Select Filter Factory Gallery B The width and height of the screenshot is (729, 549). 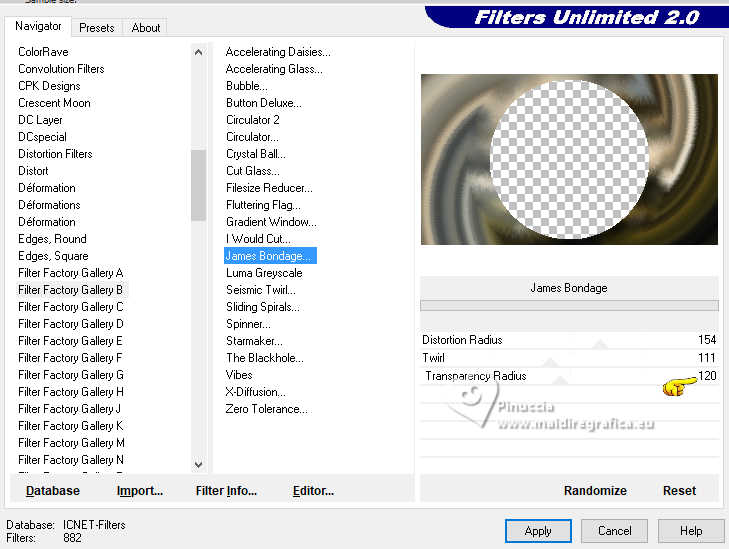[71, 290]
